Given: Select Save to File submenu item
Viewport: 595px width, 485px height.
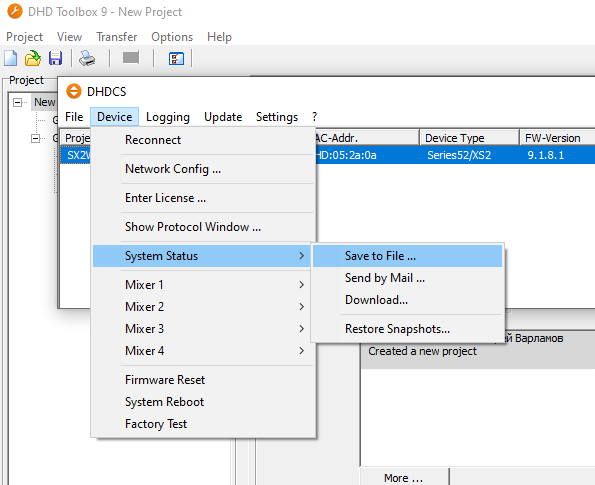Looking at the screenshot, I should tap(408, 256).
